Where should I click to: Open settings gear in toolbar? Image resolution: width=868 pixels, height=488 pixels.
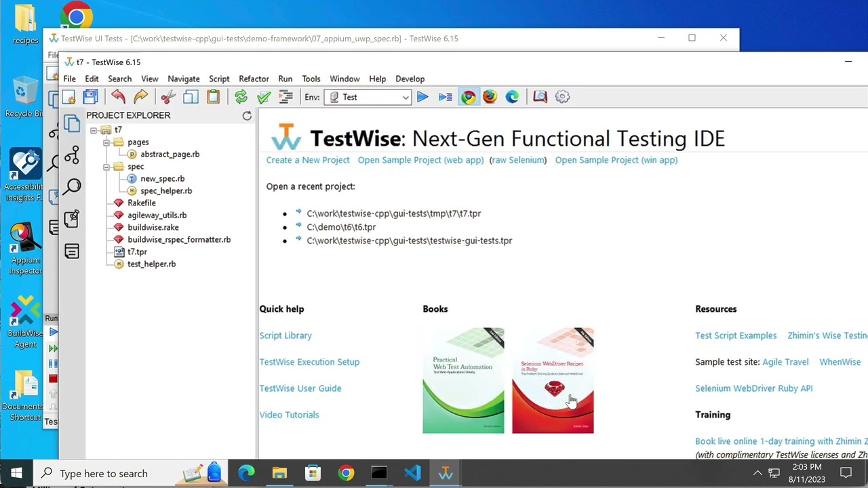[x=562, y=97]
